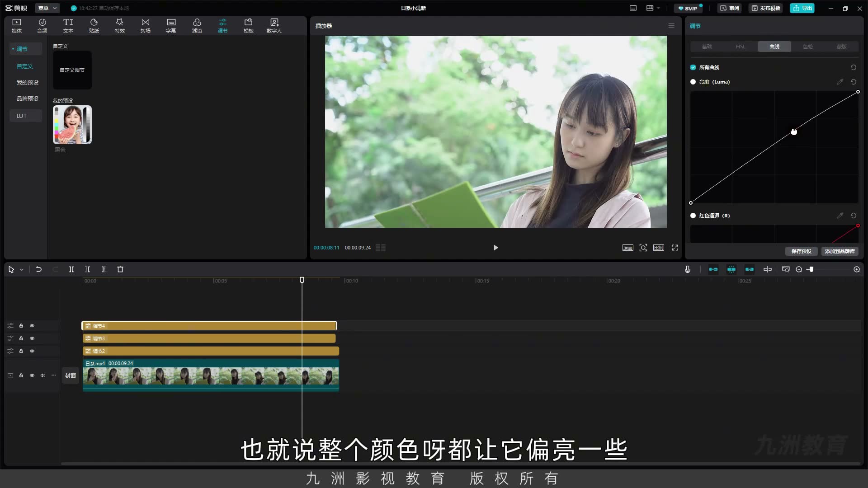This screenshot has height=488, width=868.
Task: Click the undo arrow in timeline toolbar
Action: tap(39, 269)
